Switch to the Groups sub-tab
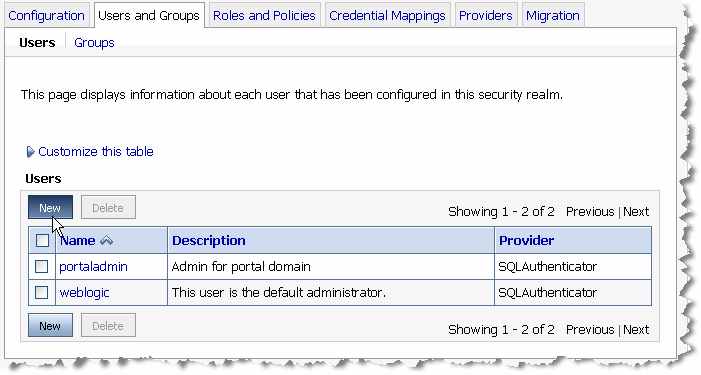Viewport: 701px width, 375px height. [x=94, y=42]
